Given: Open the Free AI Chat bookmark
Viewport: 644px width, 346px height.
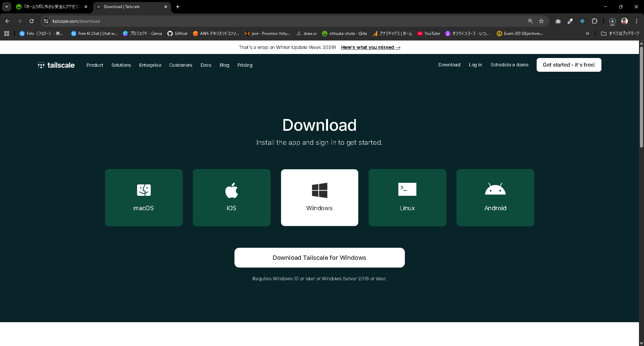Looking at the screenshot, I should 94,34.
